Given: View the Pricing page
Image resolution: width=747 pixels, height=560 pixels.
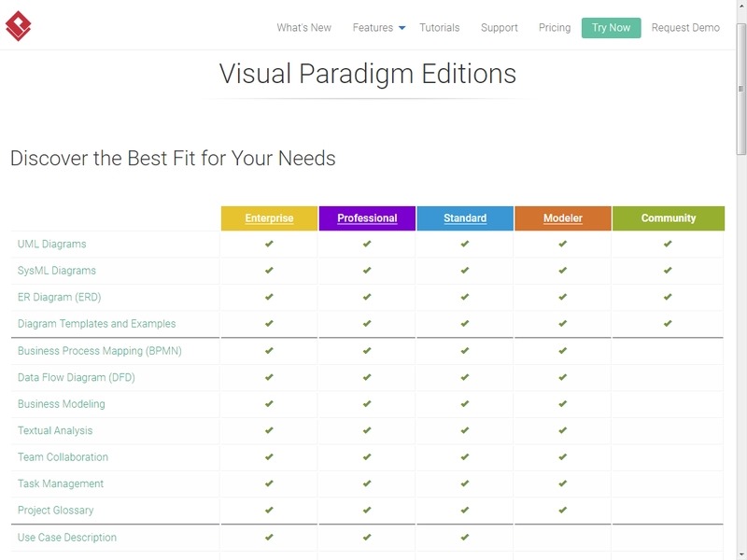Looking at the screenshot, I should 552,27.
